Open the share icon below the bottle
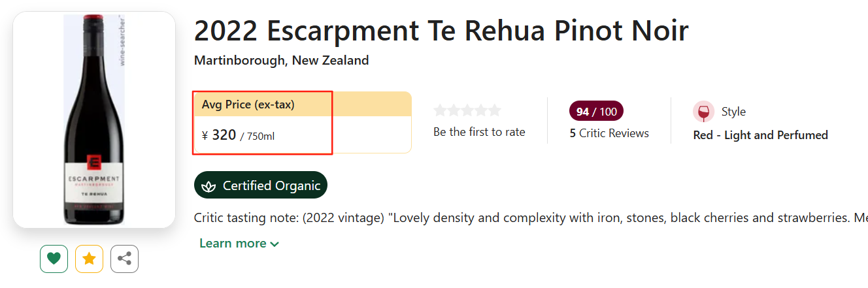The height and width of the screenshot is (288, 868). coord(124,259)
